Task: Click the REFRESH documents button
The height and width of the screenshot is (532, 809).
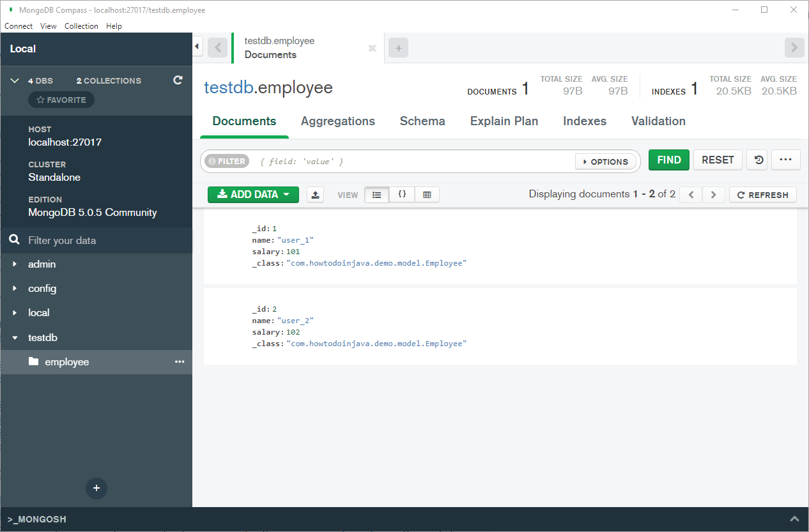Action: pos(763,195)
